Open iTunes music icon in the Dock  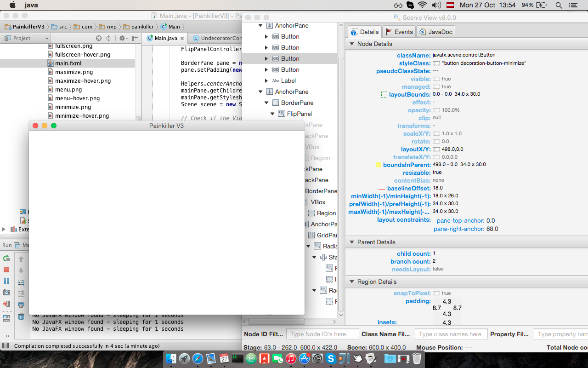click(290, 358)
